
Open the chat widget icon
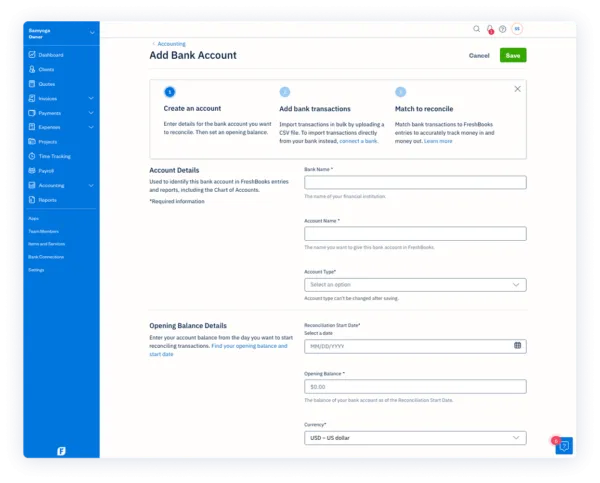pos(563,446)
